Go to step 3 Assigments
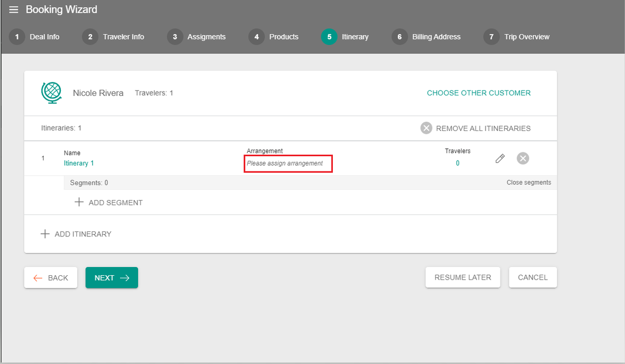This screenshot has width=625, height=364. pyautogui.click(x=196, y=37)
